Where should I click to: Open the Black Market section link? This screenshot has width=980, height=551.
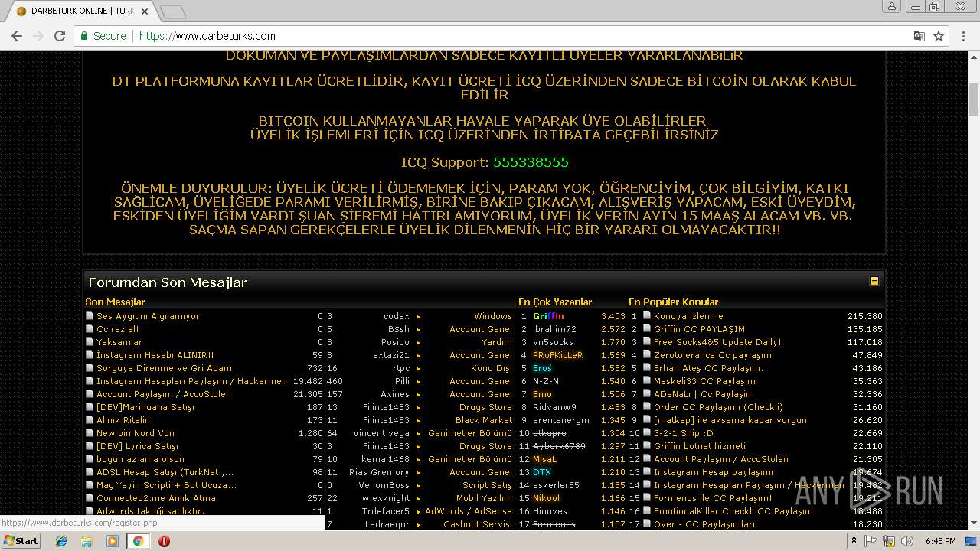coord(484,420)
